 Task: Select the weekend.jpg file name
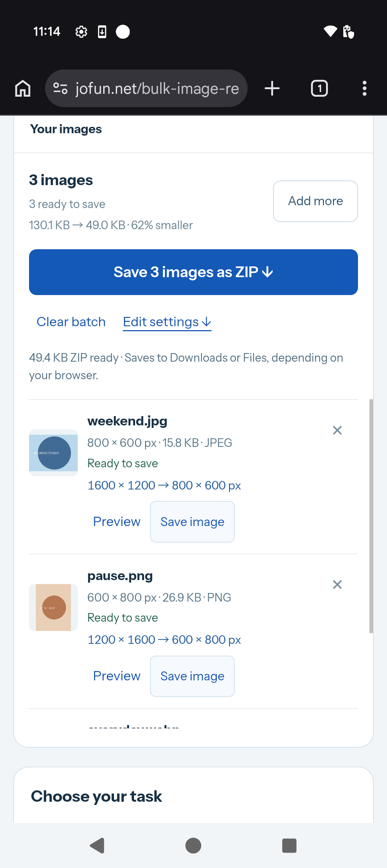point(127,421)
